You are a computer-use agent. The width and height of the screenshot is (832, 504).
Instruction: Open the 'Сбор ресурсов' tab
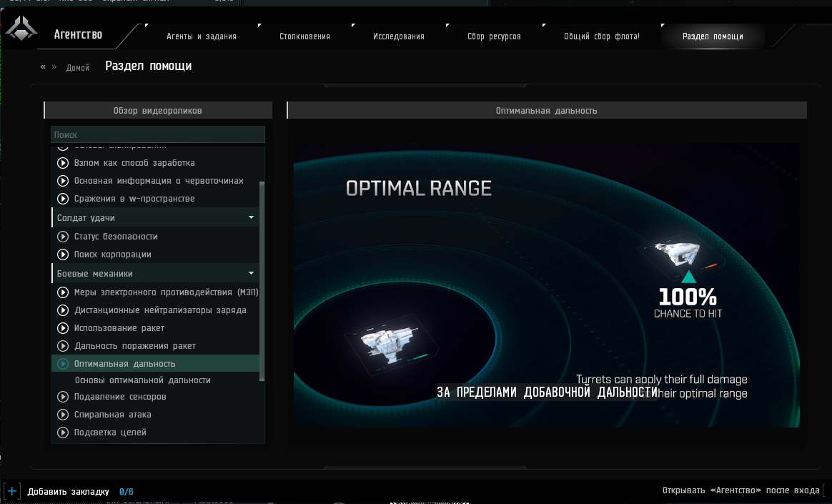(494, 36)
